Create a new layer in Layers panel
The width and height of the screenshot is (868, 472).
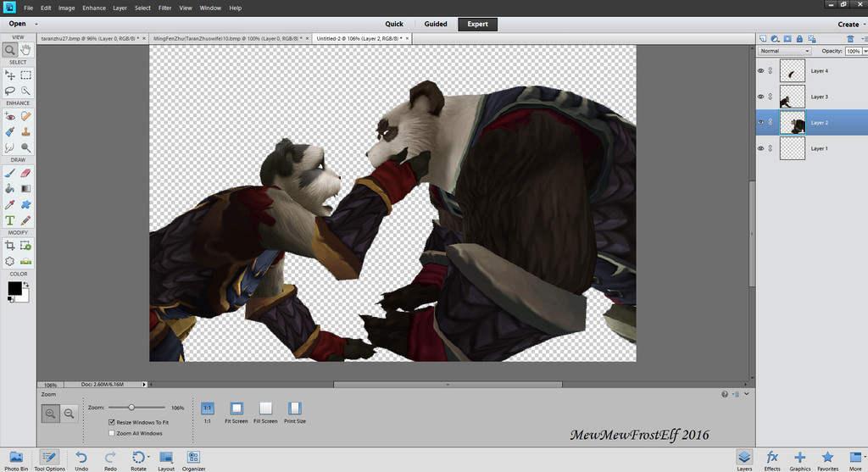763,39
